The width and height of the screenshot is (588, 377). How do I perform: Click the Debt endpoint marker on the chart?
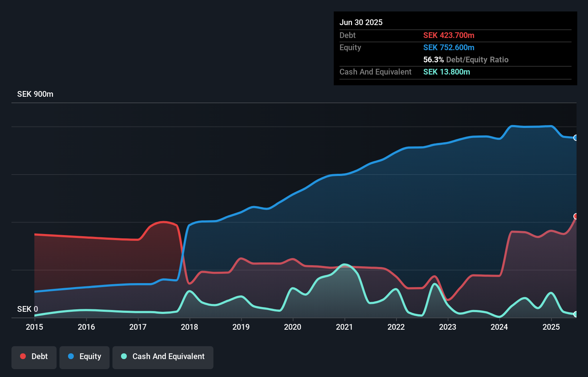point(576,217)
